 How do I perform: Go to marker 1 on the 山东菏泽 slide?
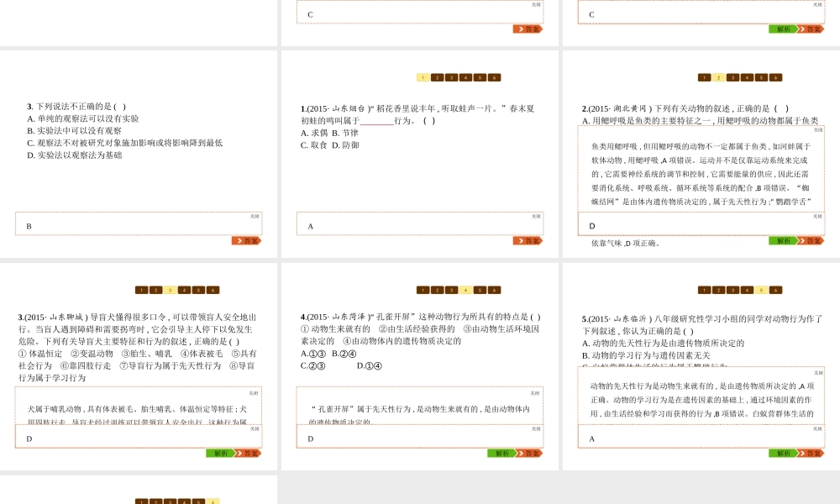click(x=423, y=291)
